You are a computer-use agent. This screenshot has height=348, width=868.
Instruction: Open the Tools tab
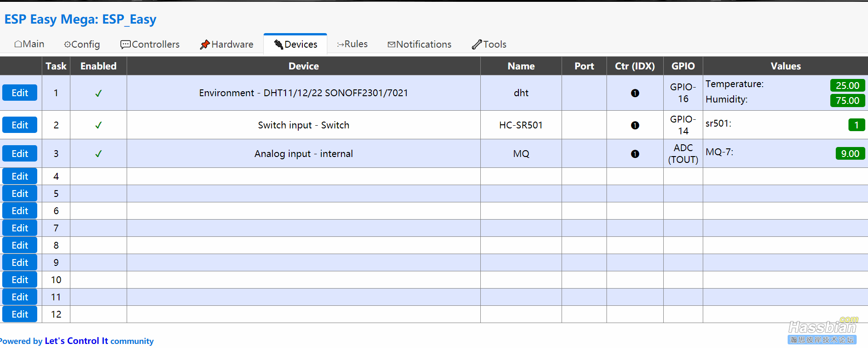[x=489, y=44]
